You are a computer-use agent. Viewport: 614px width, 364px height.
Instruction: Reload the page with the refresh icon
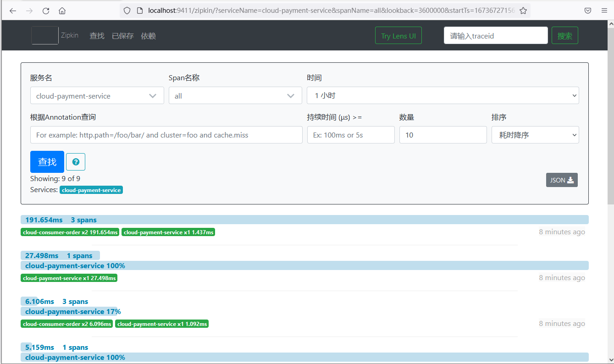tap(46, 11)
